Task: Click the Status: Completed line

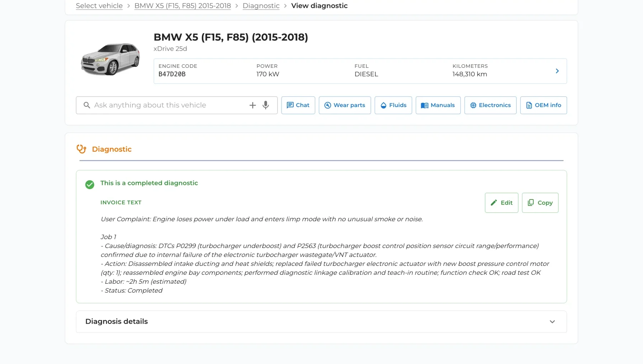Action: 131,290
